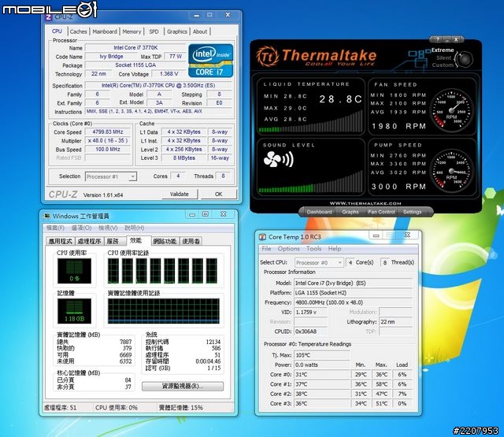Select the SPD tab in CPU-Z
The image size is (504, 437).
(154, 31)
